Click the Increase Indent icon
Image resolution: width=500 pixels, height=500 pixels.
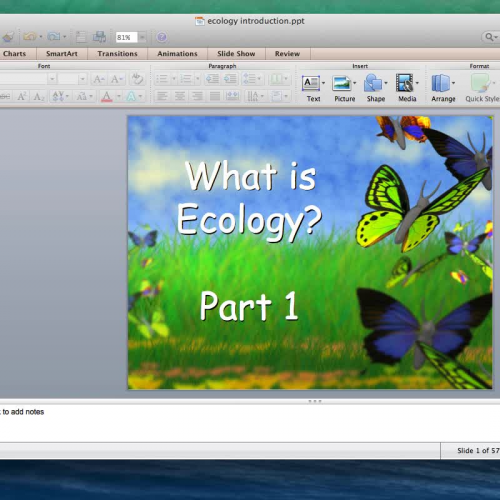[230, 79]
